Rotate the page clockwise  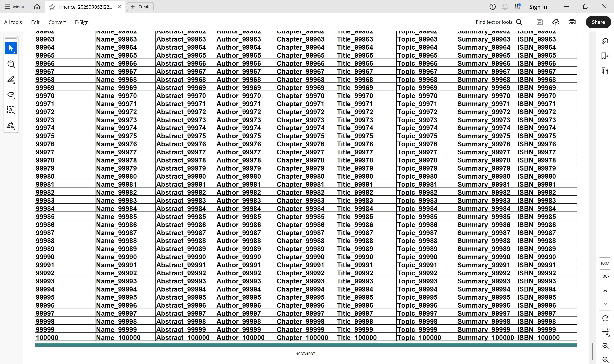click(x=605, y=318)
